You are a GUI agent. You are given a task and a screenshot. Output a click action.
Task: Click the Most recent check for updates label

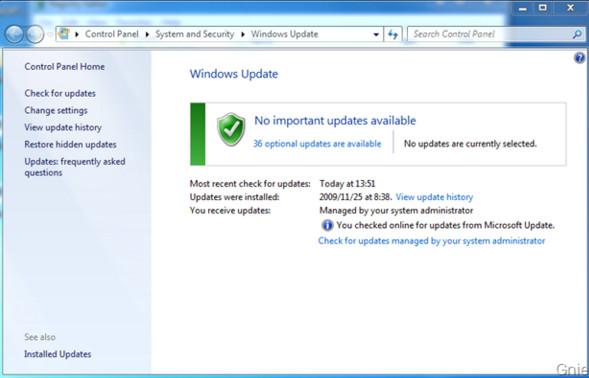point(250,184)
